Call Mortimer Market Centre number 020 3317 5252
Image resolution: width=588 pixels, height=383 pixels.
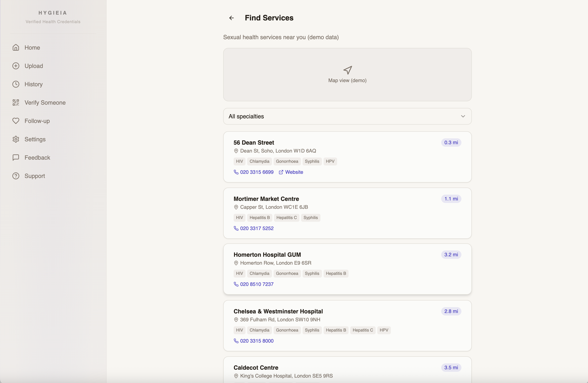257,228
